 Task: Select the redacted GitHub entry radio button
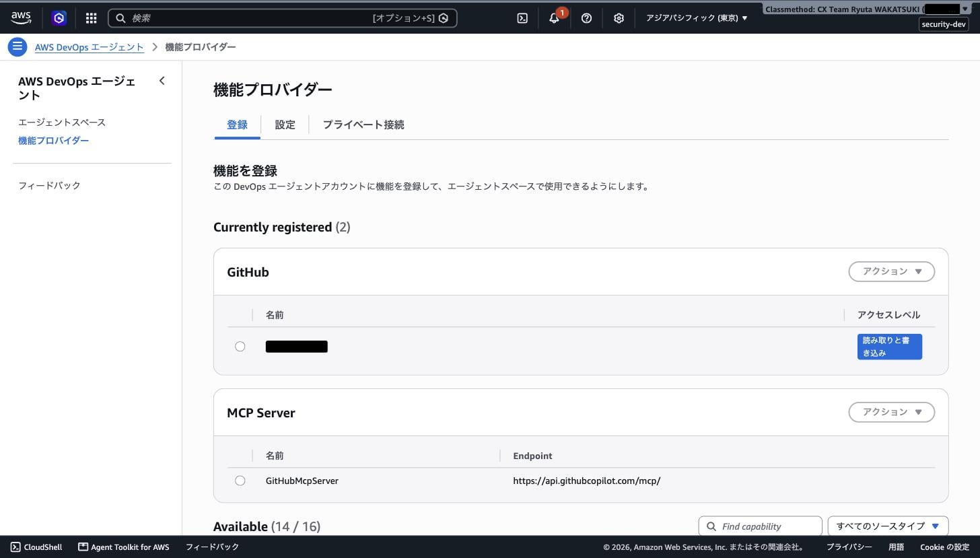click(240, 347)
